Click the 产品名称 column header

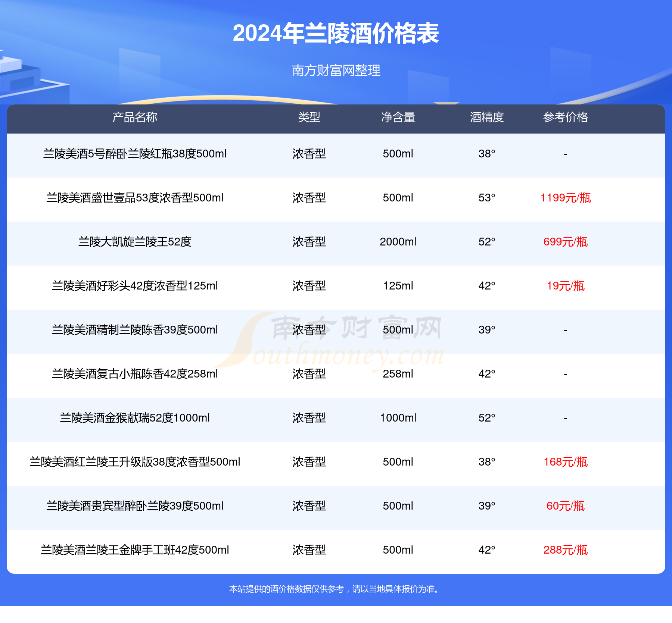pyautogui.click(x=135, y=117)
